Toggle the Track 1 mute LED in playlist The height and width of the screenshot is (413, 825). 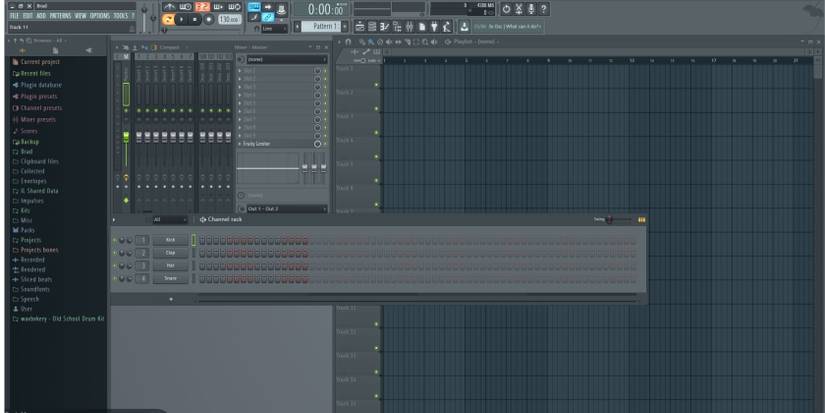(376, 85)
